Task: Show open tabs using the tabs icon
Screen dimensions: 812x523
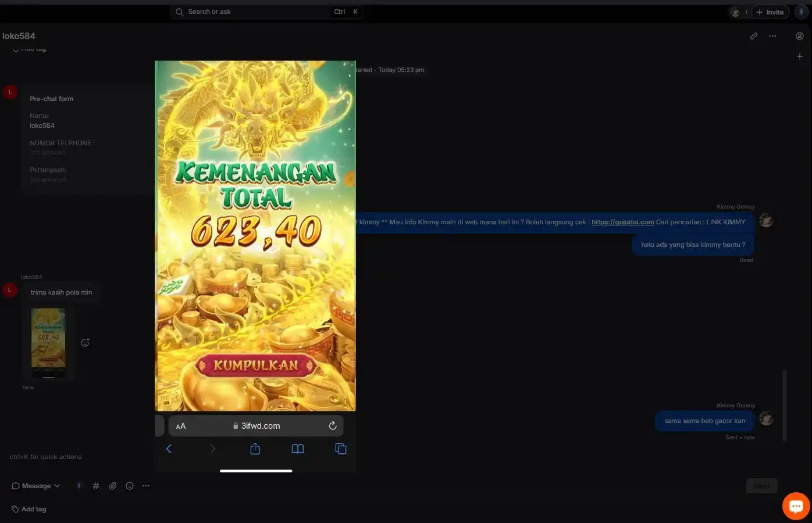Action: 341,448
